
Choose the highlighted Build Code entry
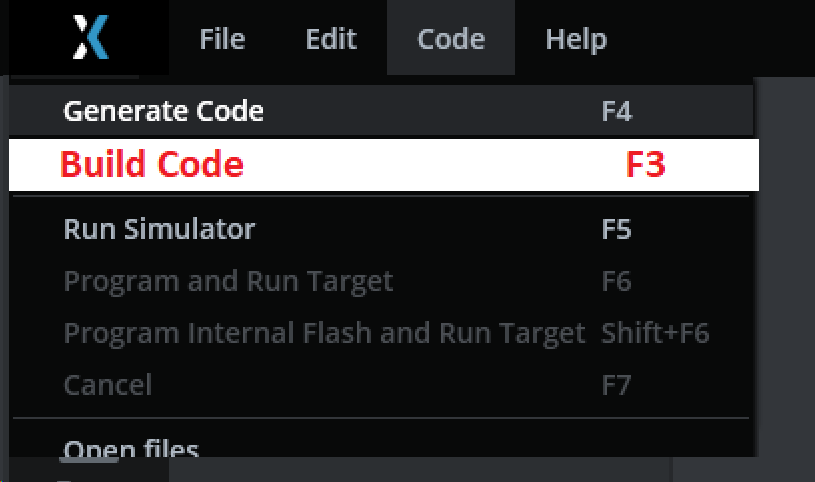pyautogui.click(x=152, y=164)
